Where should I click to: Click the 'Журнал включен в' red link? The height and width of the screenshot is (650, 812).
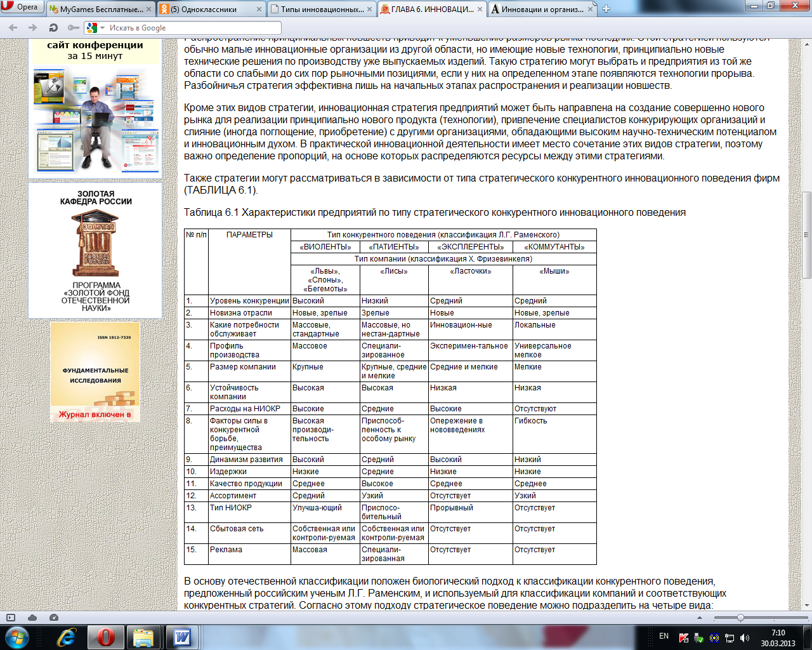pos(95,415)
